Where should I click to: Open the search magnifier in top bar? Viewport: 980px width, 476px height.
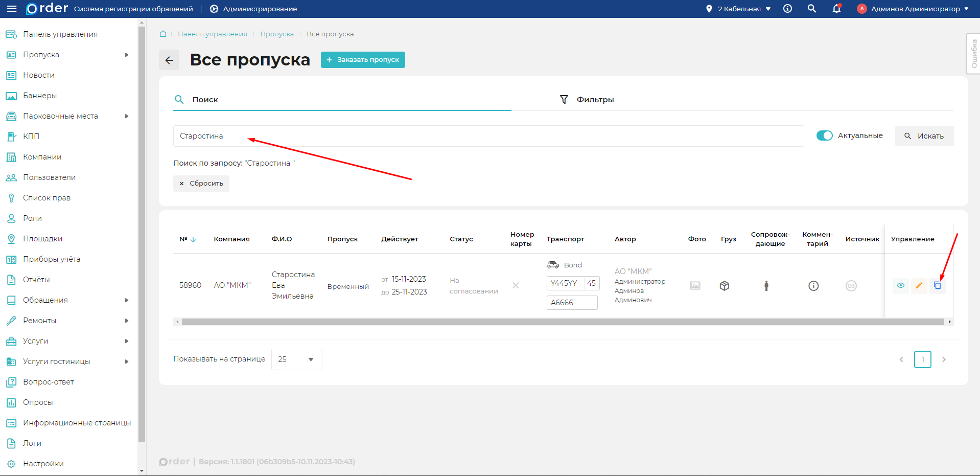[811, 9]
